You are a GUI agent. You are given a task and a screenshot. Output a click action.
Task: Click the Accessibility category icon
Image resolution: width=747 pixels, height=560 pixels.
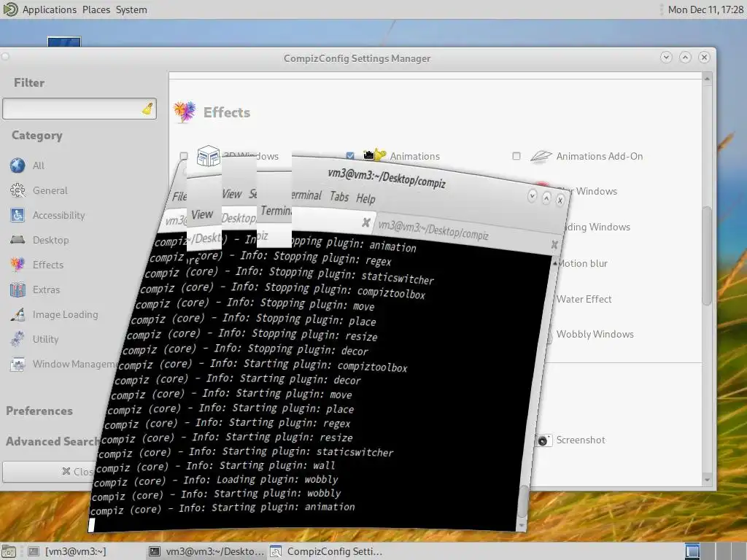pos(18,215)
